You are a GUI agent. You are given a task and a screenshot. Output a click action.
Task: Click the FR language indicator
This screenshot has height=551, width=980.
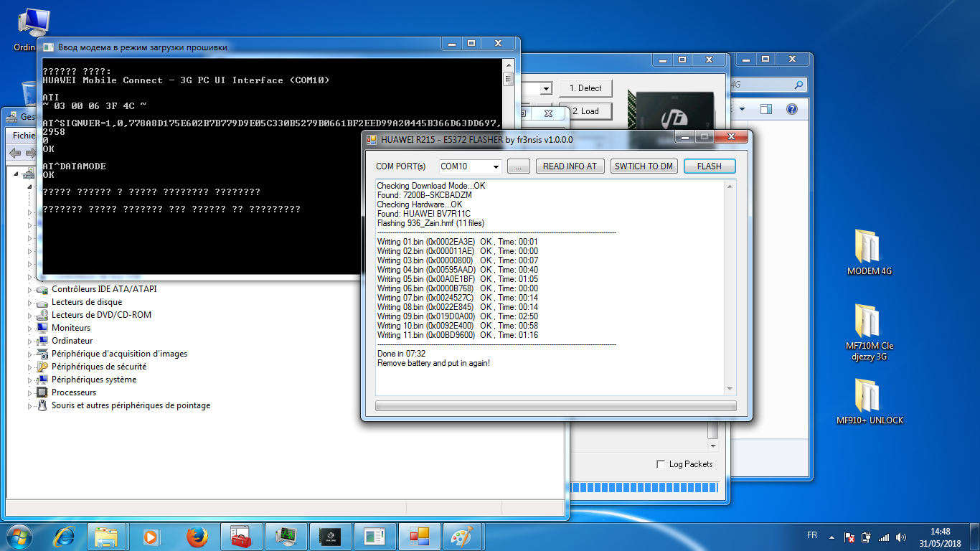pyautogui.click(x=812, y=536)
